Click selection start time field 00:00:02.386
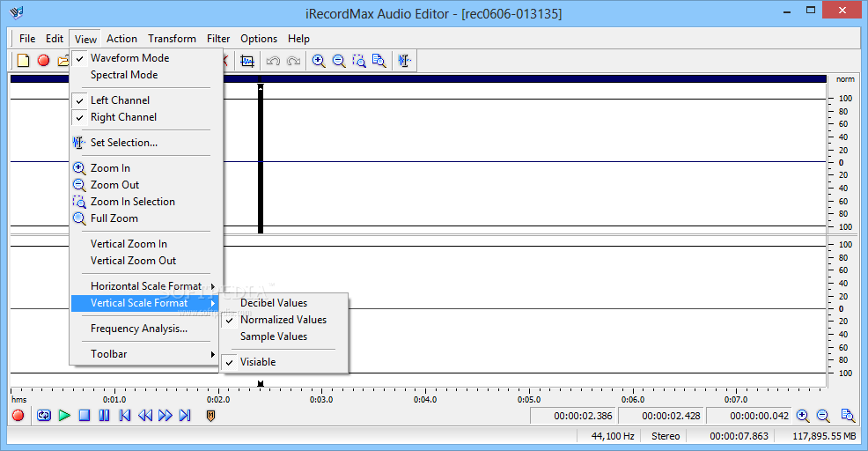This screenshot has width=868, height=451. [x=573, y=416]
